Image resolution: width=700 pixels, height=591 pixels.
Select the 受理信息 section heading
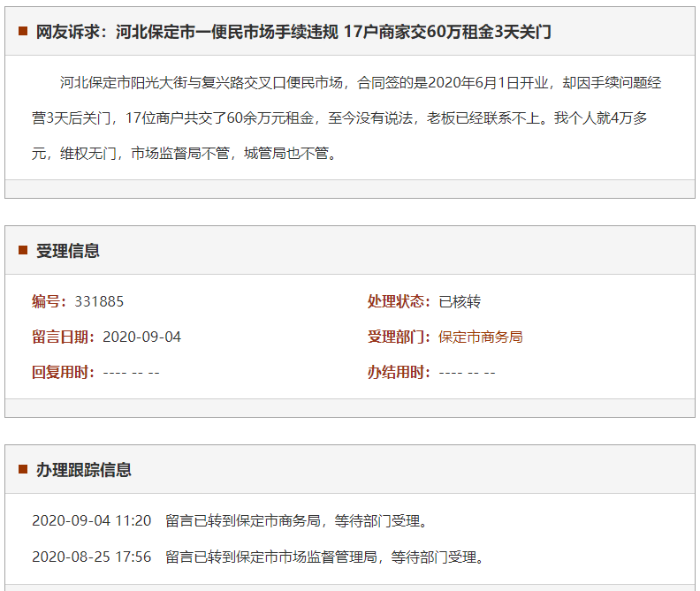[x=68, y=251]
